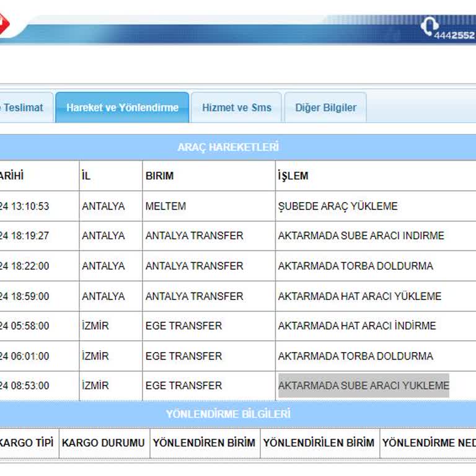Click ANTALYA TRANSFER in the 18:59:00 row
This screenshot has width=476, height=476.
(x=209, y=296)
